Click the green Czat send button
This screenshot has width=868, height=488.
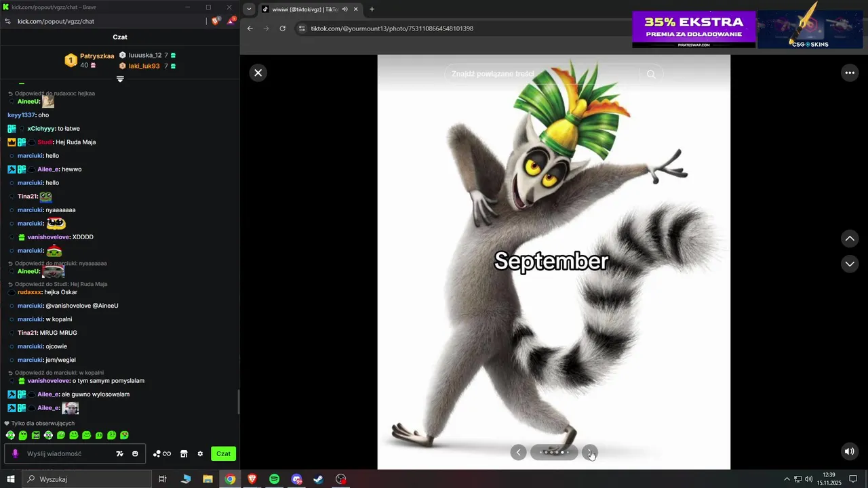[223, 453]
